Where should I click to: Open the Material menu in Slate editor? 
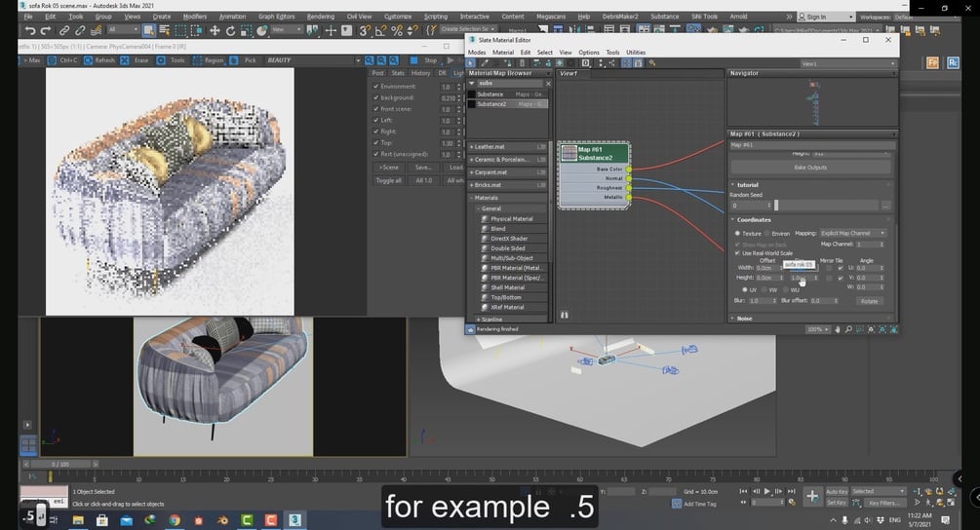[x=502, y=53]
